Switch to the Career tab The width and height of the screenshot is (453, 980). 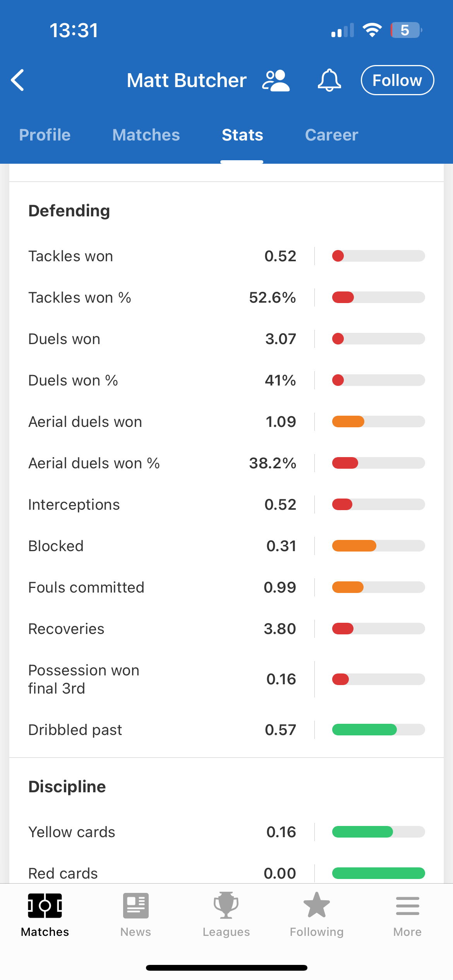(331, 135)
